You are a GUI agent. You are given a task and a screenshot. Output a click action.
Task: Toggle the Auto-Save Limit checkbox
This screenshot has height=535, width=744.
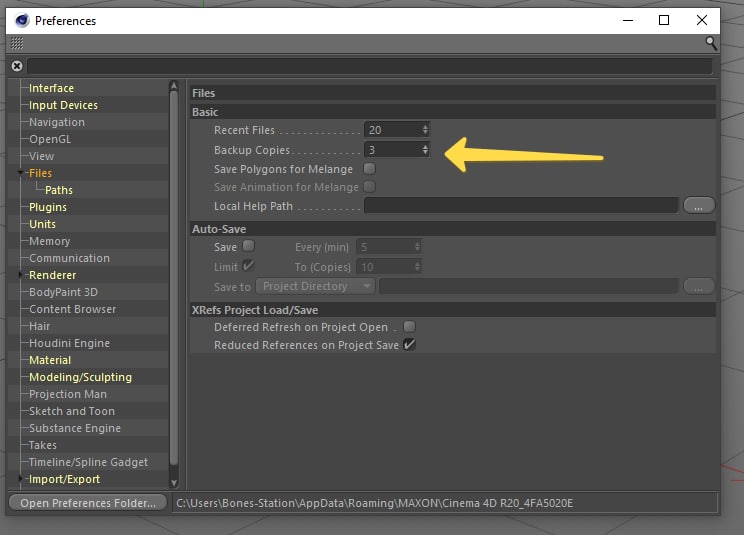click(248, 265)
